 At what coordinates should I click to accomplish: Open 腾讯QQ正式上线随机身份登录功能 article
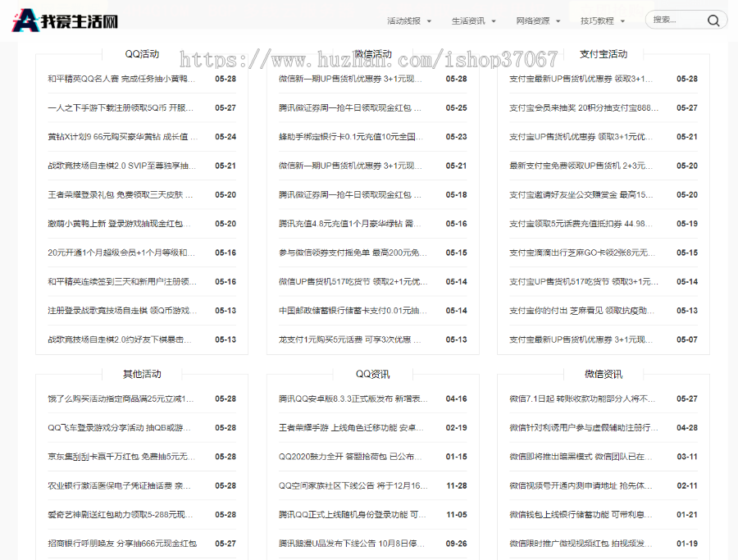point(352,515)
